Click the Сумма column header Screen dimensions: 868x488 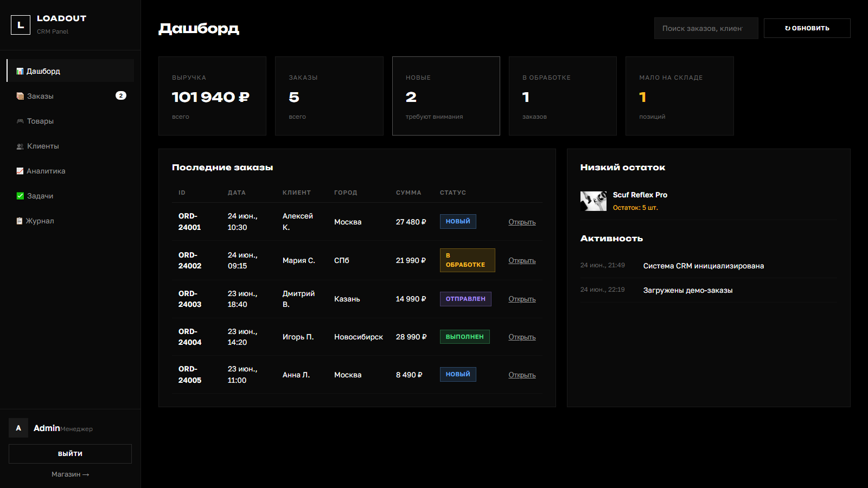pyautogui.click(x=409, y=192)
